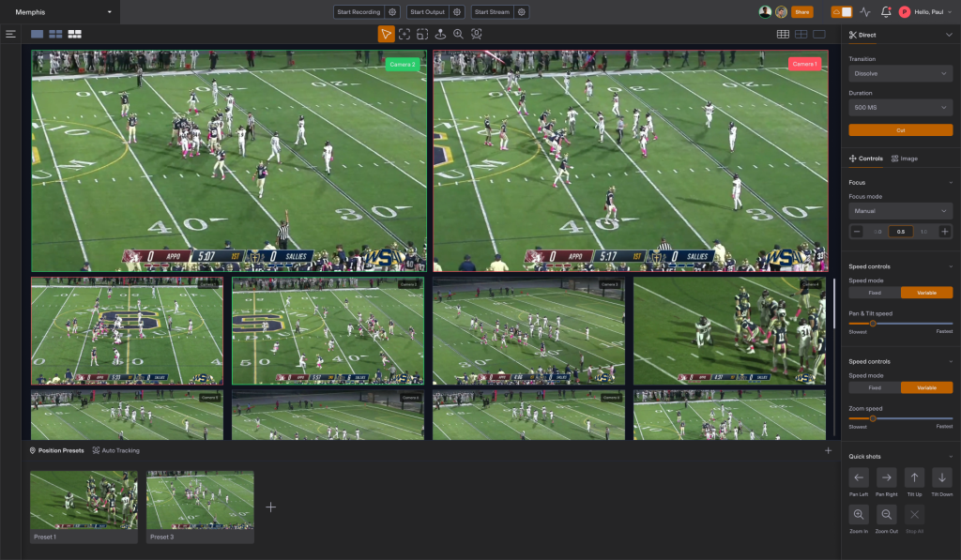This screenshot has width=961, height=560.
Task: Open Start Recording settings gear
Action: coord(392,11)
